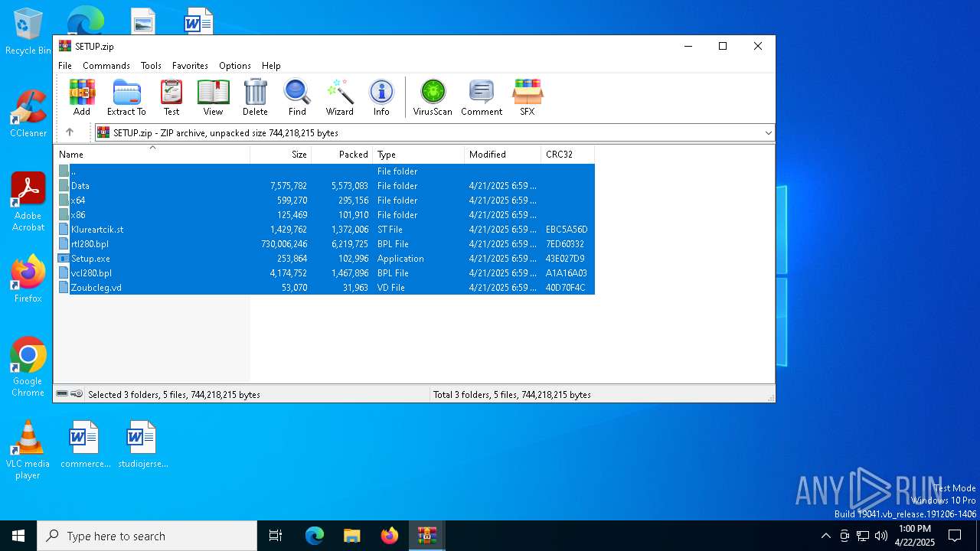Open the Options menu

pos(235,66)
